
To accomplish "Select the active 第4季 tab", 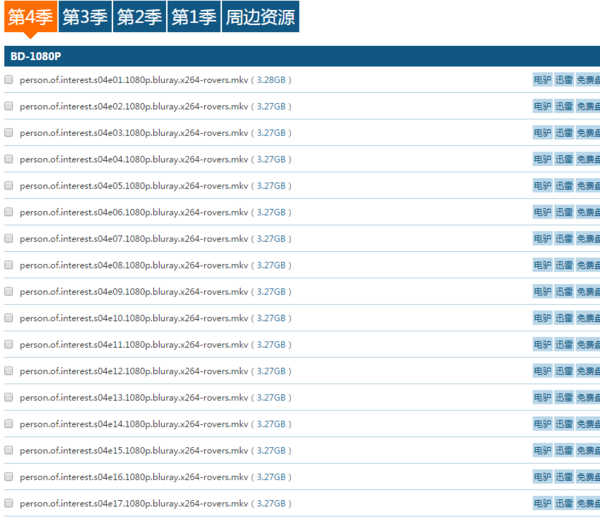I will (x=30, y=17).
